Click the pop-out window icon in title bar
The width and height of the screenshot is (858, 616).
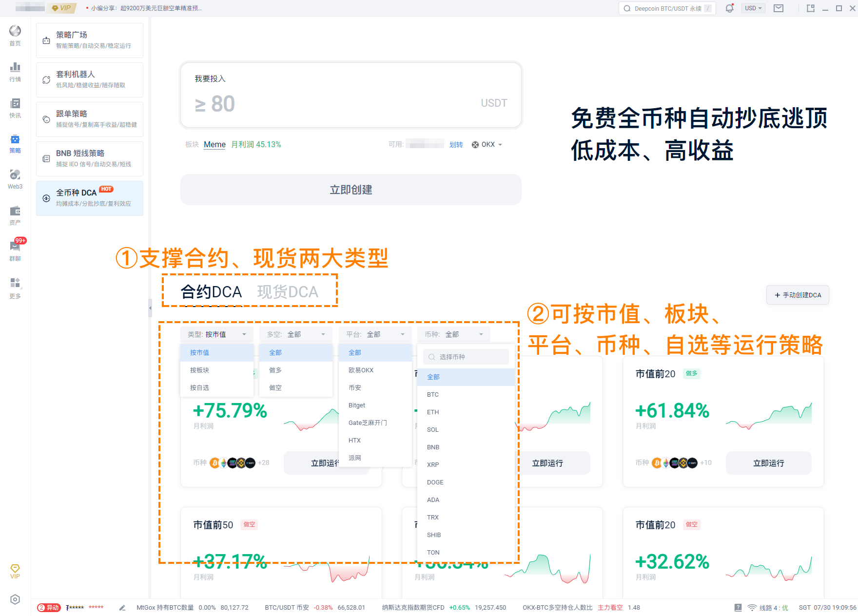pos(811,8)
